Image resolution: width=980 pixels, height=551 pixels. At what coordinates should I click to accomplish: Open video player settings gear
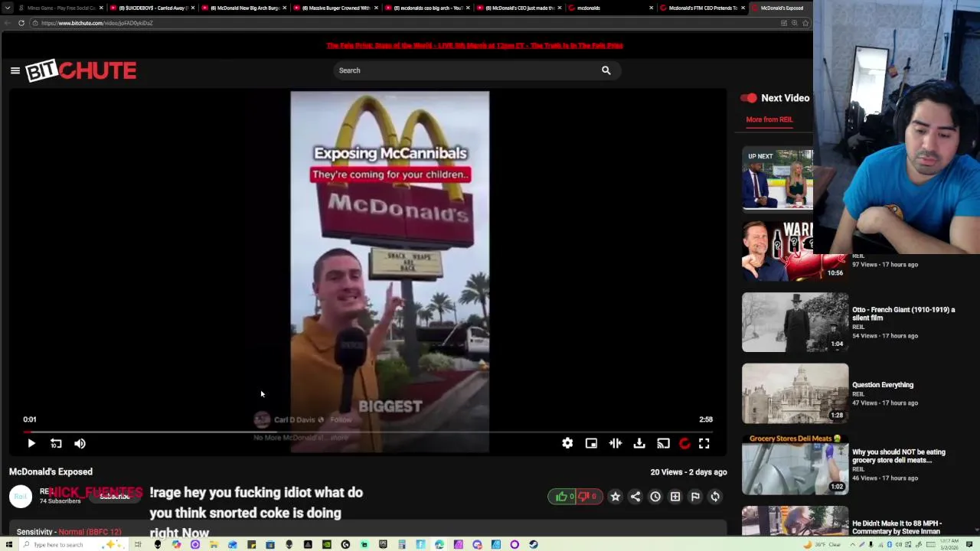click(567, 443)
